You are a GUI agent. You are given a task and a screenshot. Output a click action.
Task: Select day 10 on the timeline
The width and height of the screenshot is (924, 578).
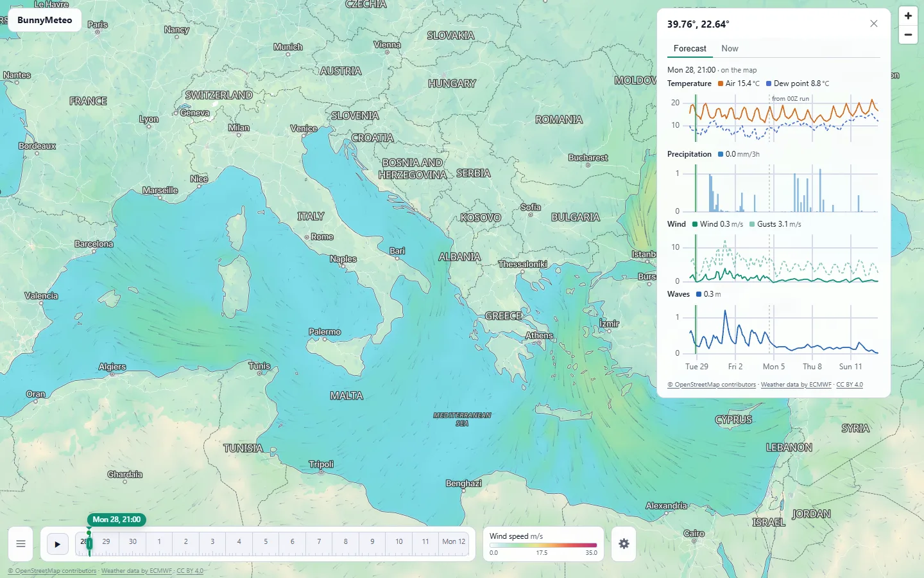pos(399,542)
